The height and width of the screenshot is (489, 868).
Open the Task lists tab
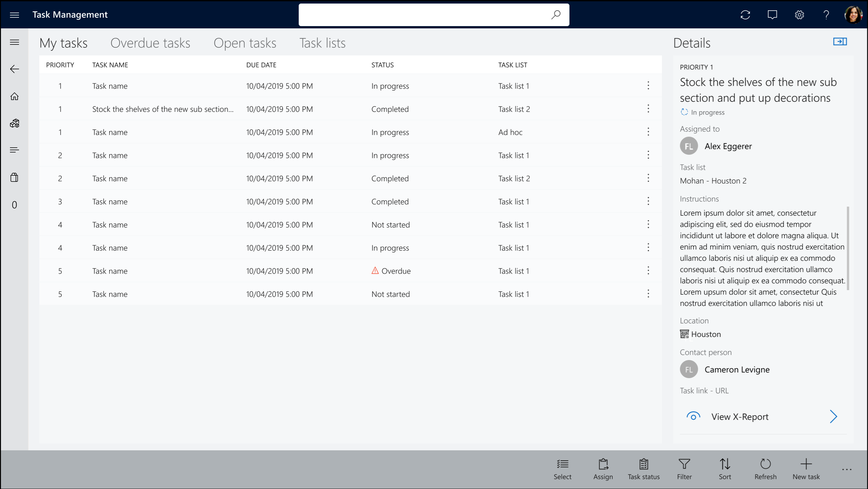click(323, 42)
